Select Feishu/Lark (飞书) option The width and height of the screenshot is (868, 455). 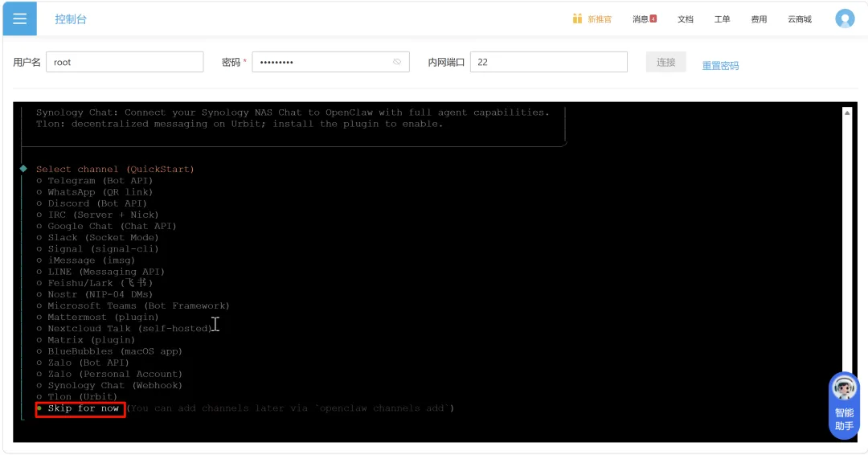pos(95,283)
